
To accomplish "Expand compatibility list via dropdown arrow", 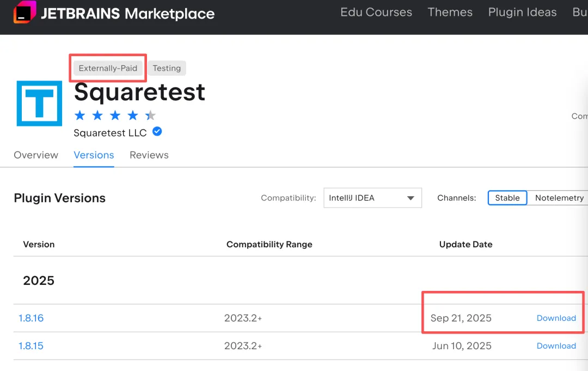I will pyautogui.click(x=411, y=198).
